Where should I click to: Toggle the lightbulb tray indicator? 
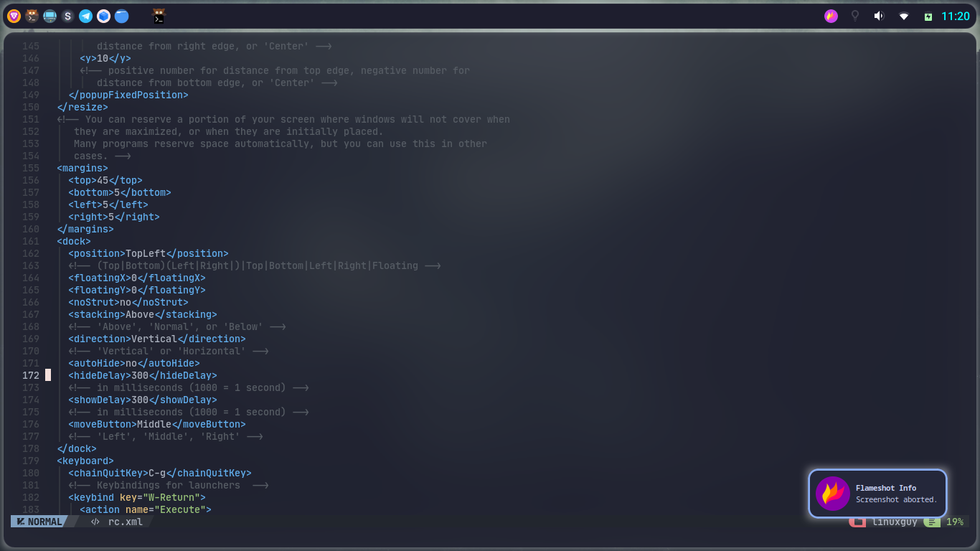pyautogui.click(x=854, y=16)
